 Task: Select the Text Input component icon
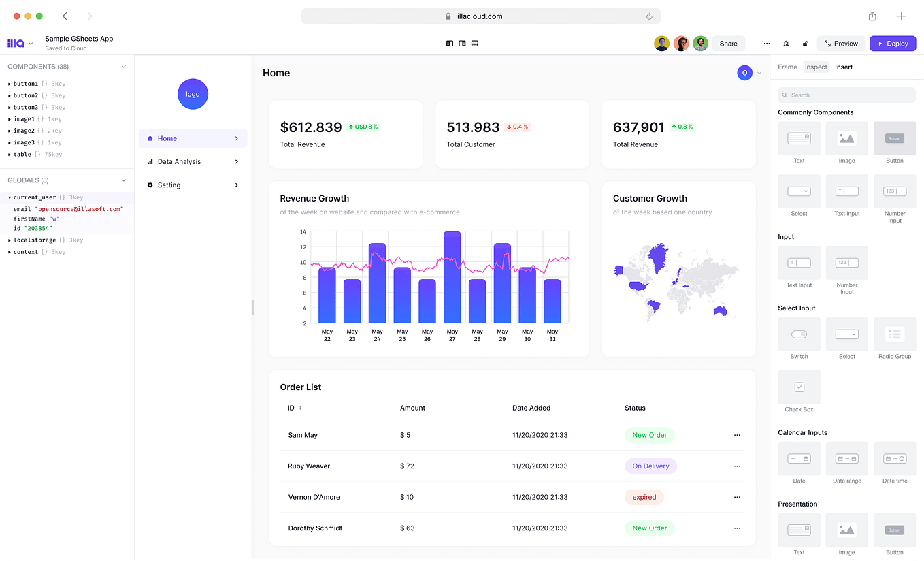799,263
